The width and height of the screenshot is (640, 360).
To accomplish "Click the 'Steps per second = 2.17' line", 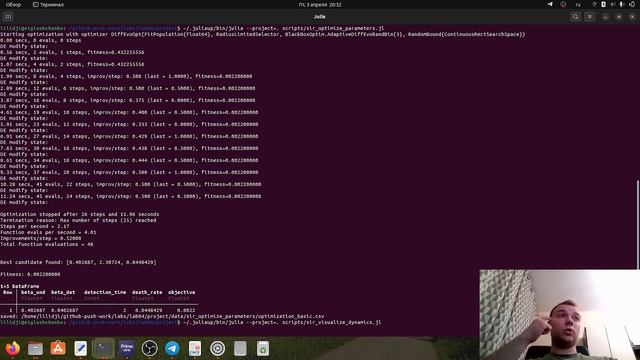I will [35, 226].
